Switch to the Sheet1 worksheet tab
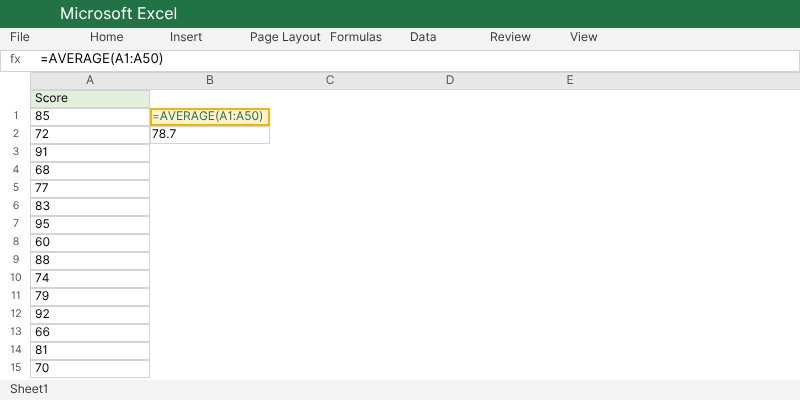Image resolution: width=800 pixels, height=400 pixels. [29, 389]
